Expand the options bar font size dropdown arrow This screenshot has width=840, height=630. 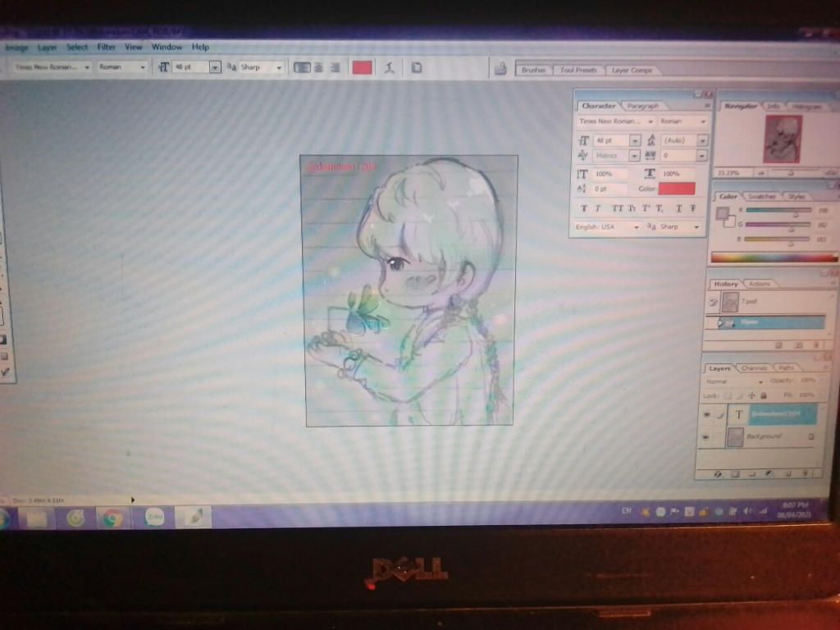[x=215, y=67]
